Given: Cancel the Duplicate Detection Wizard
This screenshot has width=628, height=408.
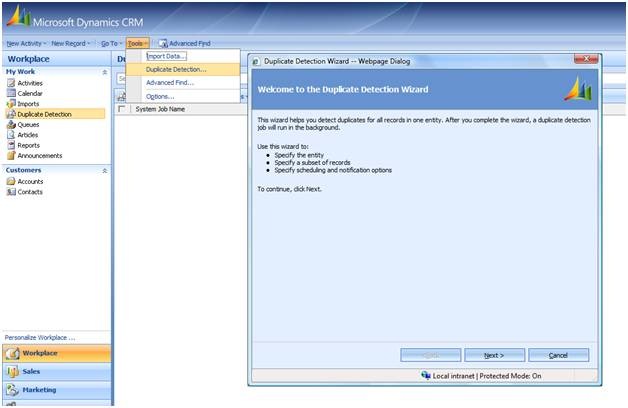Looking at the screenshot, I should coord(558,355).
